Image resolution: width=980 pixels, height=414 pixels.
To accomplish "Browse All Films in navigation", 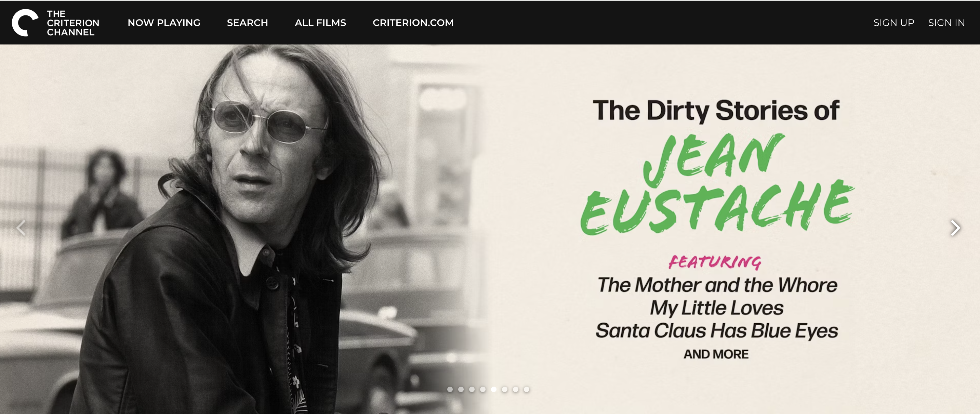I will tap(320, 23).
